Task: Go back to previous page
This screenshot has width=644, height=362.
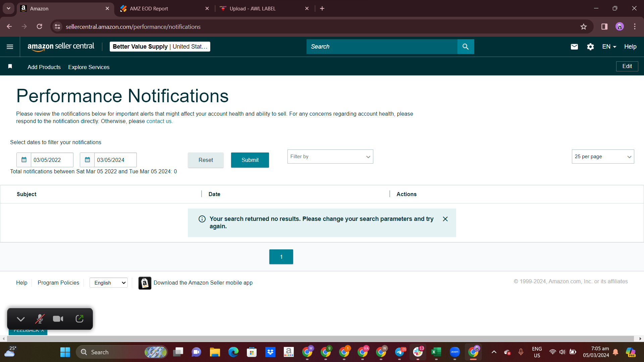Action: click(9, 26)
